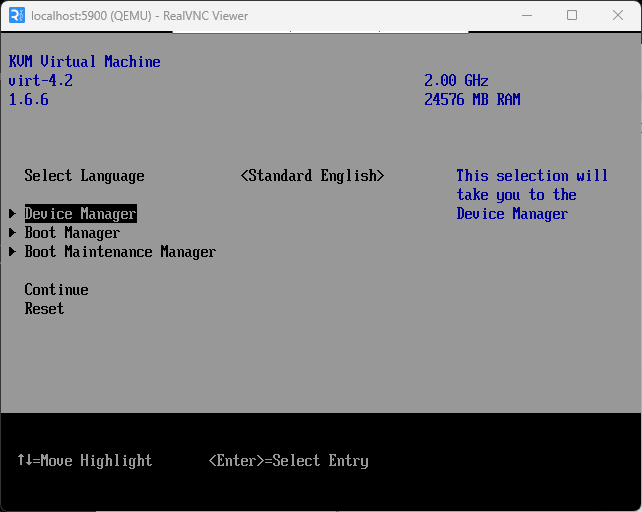This screenshot has width=642, height=512.
Task: Click the Move Highlight key hint
Action: pyautogui.click(x=85, y=460)
